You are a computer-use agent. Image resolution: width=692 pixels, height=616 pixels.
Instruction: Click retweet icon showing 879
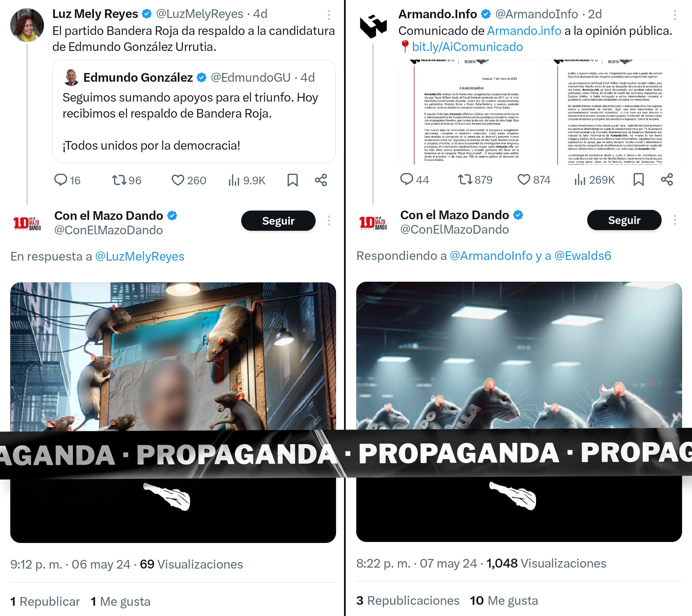pyautogui.click(x=465, y=179)
